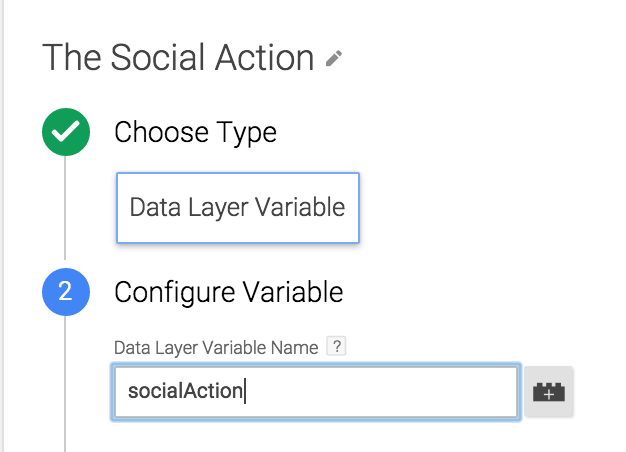The height and width of the screenshot is (452, 626).
Task: Select the green checkmark step circle
Action: coord(66,132)
